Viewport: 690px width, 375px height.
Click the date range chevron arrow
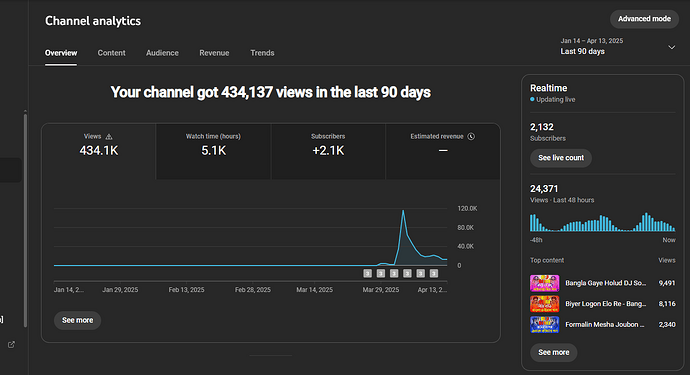(x=672, y=47)
